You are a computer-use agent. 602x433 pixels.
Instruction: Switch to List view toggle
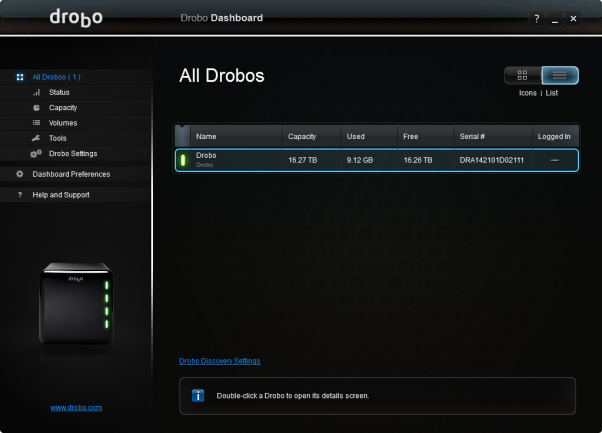560,75
